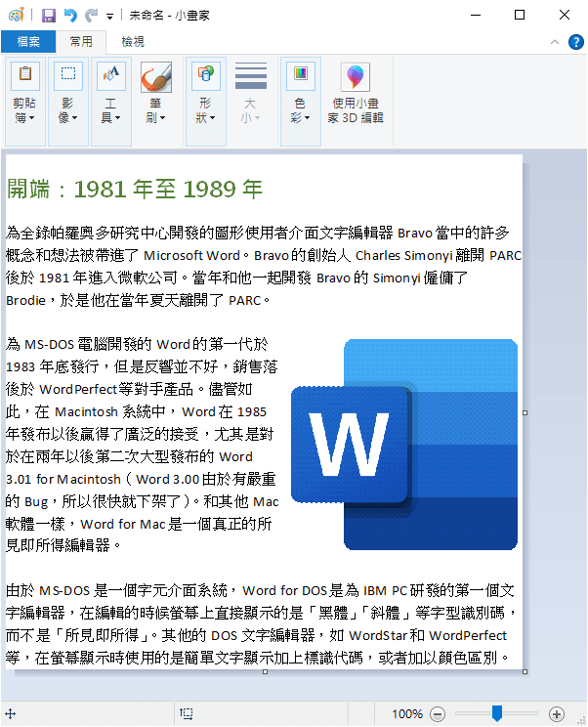
Task: Close the Paint window
Action: 565,15
